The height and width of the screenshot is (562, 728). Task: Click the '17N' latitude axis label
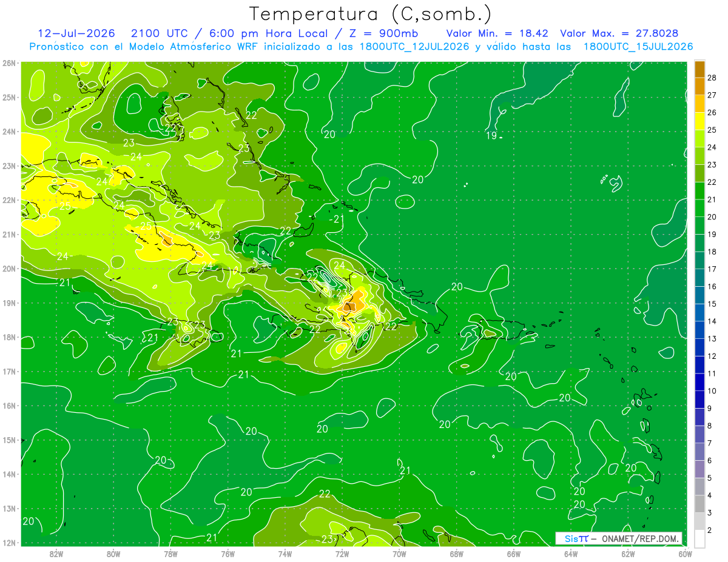point(8,371)
